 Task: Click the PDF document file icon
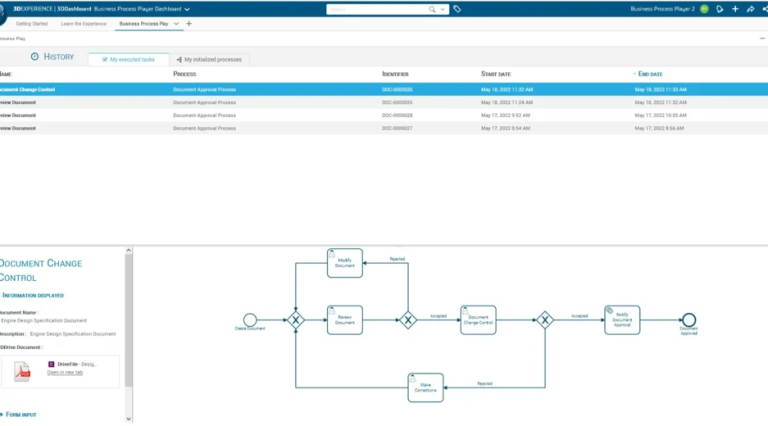coord(22,371)
